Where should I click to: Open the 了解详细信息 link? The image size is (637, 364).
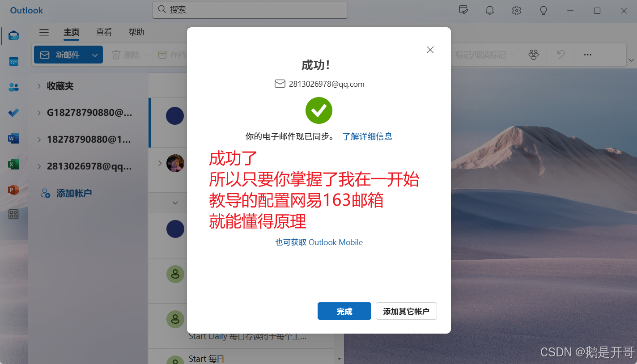367,136
